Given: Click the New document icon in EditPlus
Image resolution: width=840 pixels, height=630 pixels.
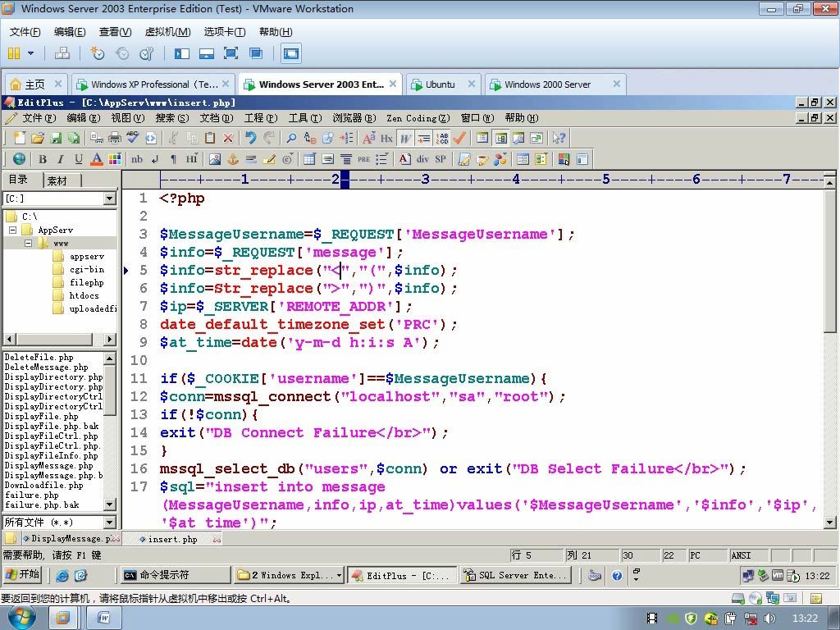Looking at the screenshot, I should pos(20,138).
